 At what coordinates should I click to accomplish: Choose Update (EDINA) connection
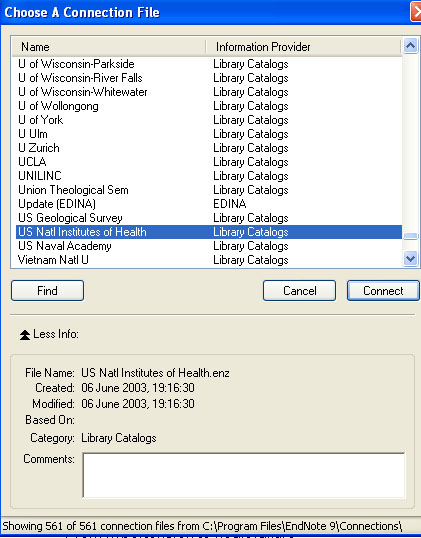(x=209, y=204)
